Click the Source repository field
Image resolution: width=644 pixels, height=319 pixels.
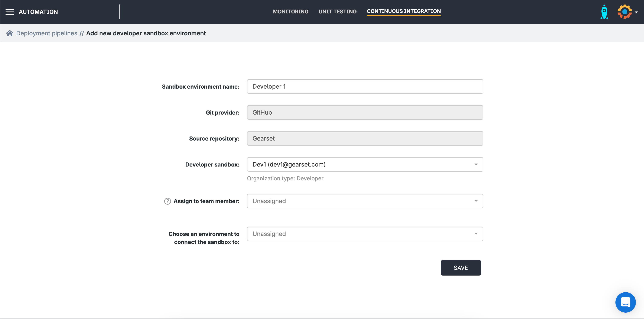tap(365, 138)
